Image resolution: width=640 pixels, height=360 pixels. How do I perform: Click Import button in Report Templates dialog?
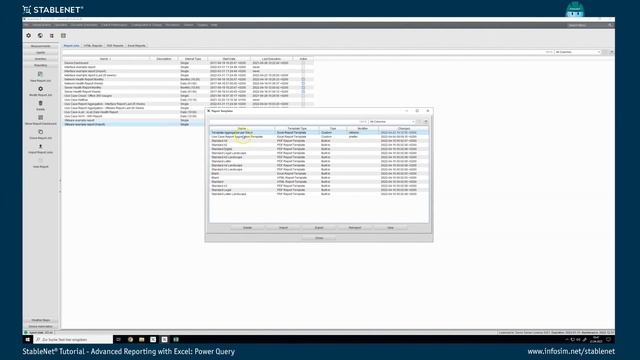[283, 227]
